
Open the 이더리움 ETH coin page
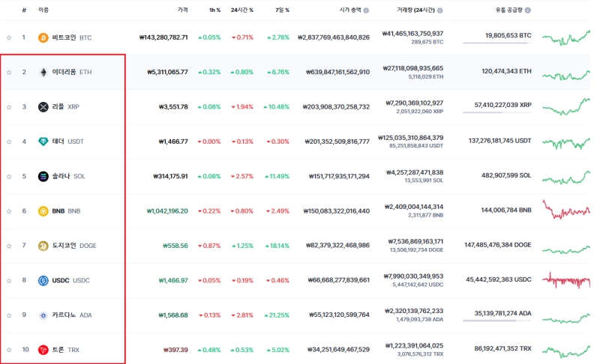71,72
